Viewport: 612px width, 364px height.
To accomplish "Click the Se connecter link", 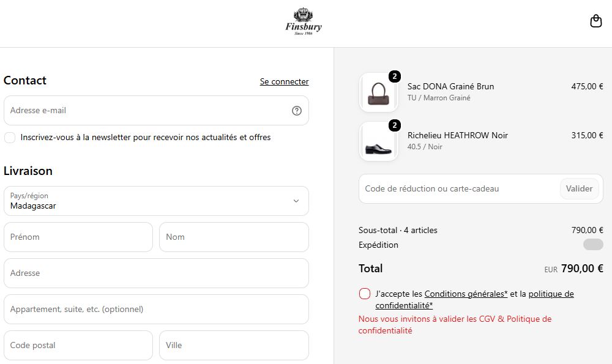I will pos(284,81).
